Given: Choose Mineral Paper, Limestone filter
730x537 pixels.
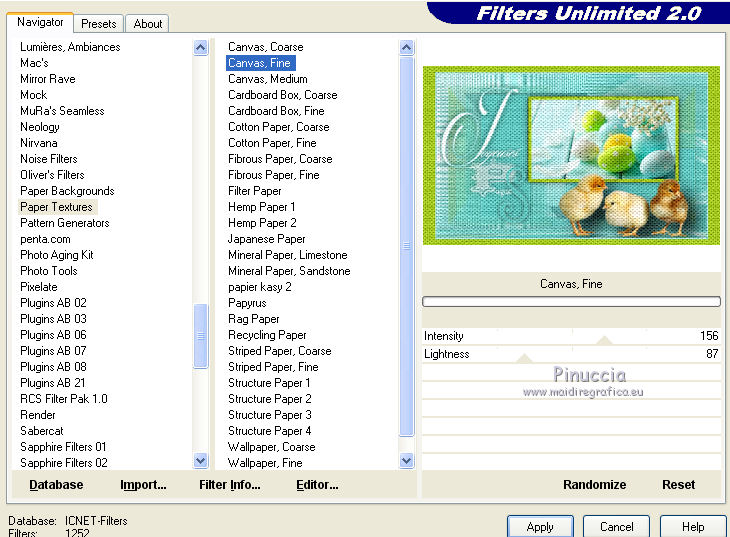Looking at the screenshot, I should click(x=288, y=255).
